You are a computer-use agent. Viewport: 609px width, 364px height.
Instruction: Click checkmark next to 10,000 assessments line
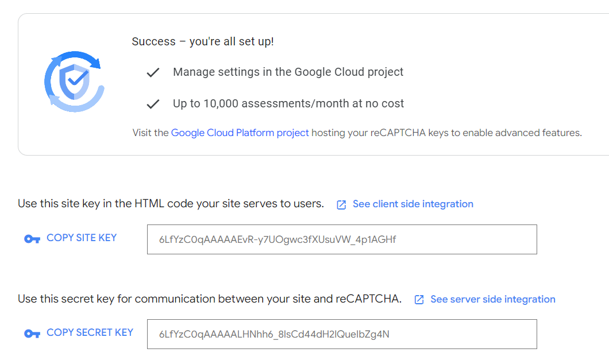click(153, 104)
